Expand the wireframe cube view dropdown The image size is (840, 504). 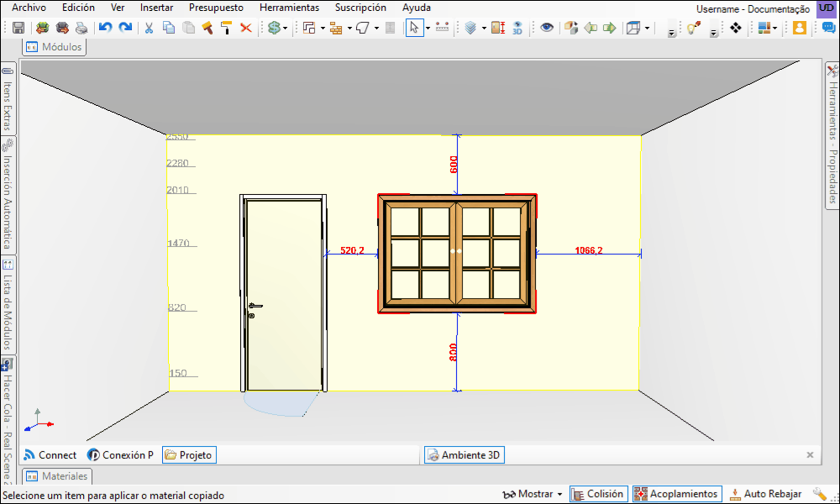pos(647,29)
